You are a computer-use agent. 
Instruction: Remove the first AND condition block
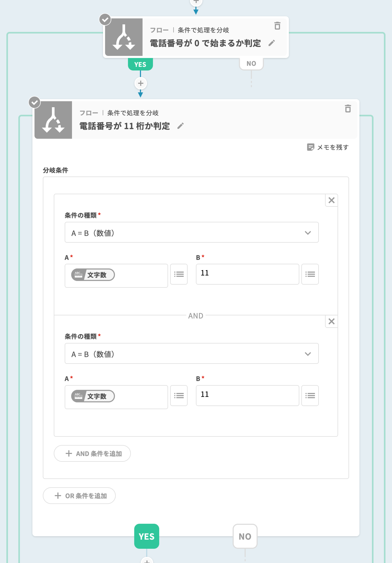click(x=332, y=200)
